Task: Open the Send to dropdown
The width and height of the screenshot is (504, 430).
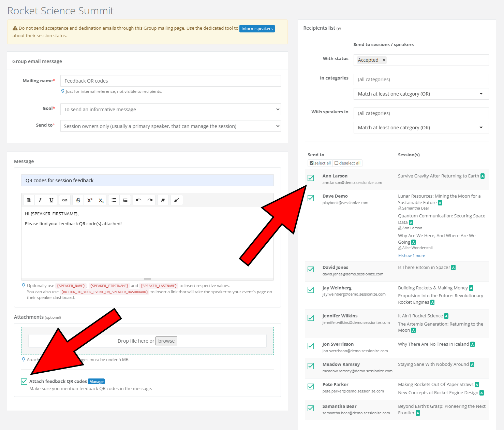Action: [x=171, y=126]
